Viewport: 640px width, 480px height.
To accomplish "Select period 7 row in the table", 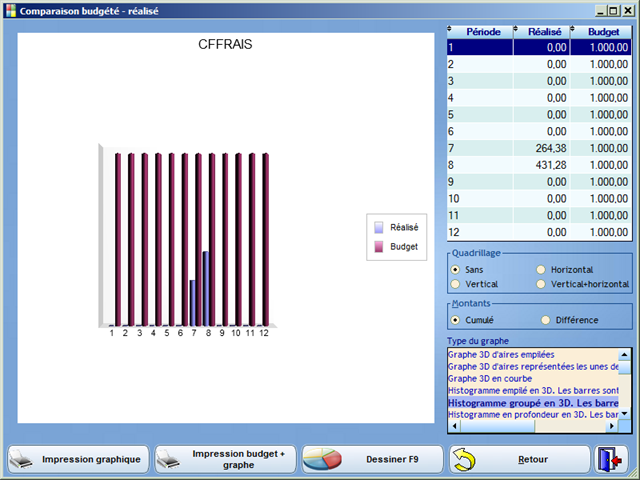I will pos(540,147).
